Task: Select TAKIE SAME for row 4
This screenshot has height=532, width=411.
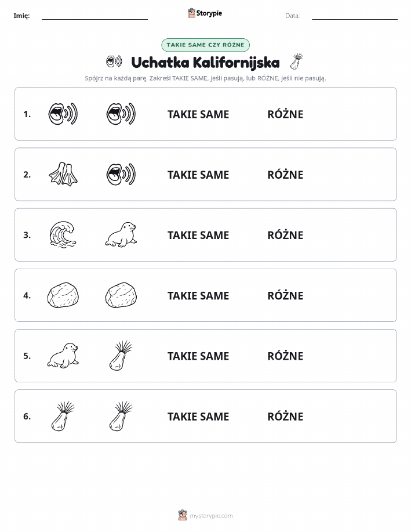Action: tap(198, 295)
